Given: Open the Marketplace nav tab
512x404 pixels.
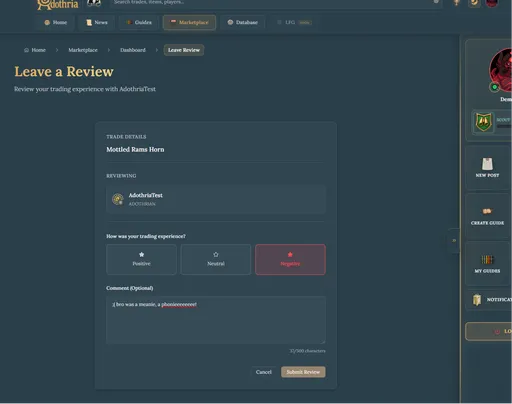Looking at the screenshot, I should tap(189, 22).
